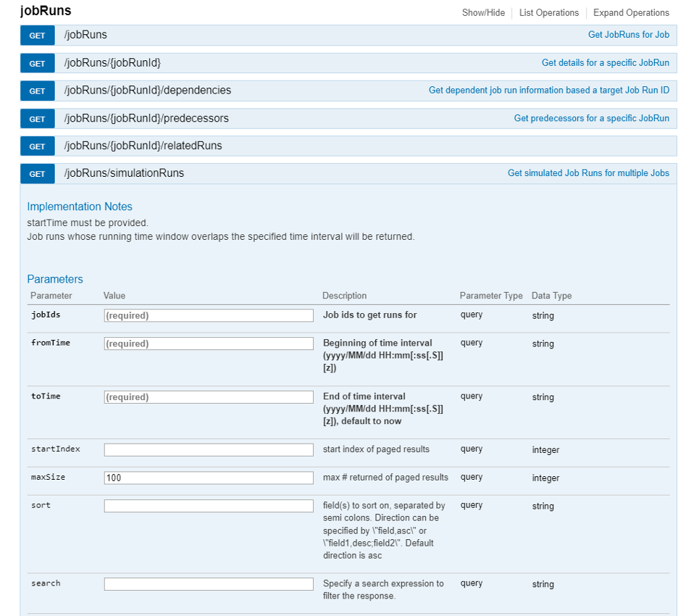Click the Description column header

pos(344,296)
